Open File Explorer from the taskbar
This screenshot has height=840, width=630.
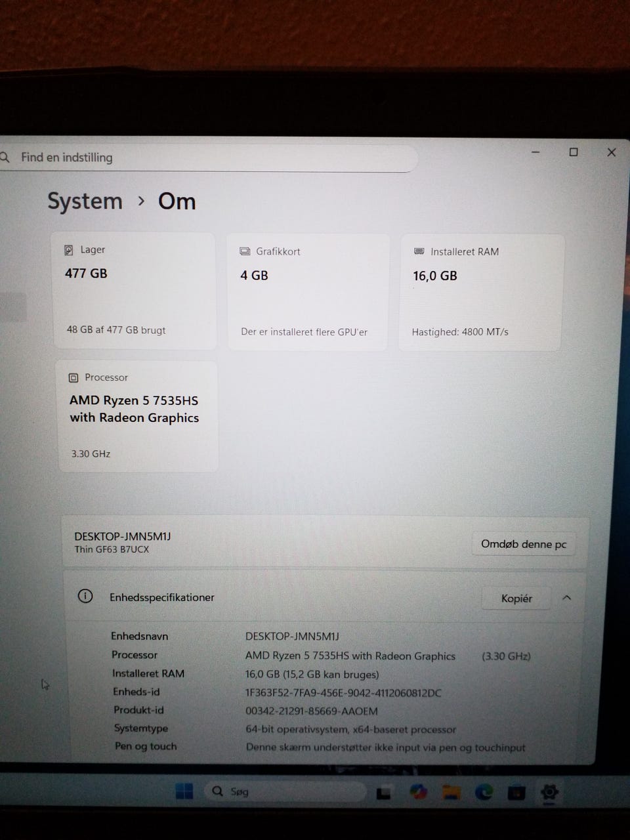(x=451, y=793)
